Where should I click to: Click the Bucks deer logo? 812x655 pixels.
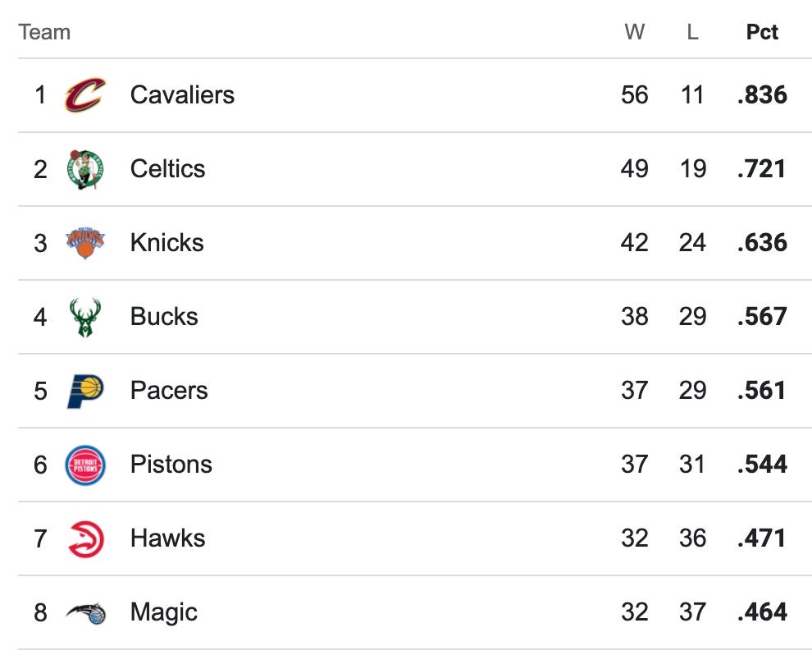(85, 317)
